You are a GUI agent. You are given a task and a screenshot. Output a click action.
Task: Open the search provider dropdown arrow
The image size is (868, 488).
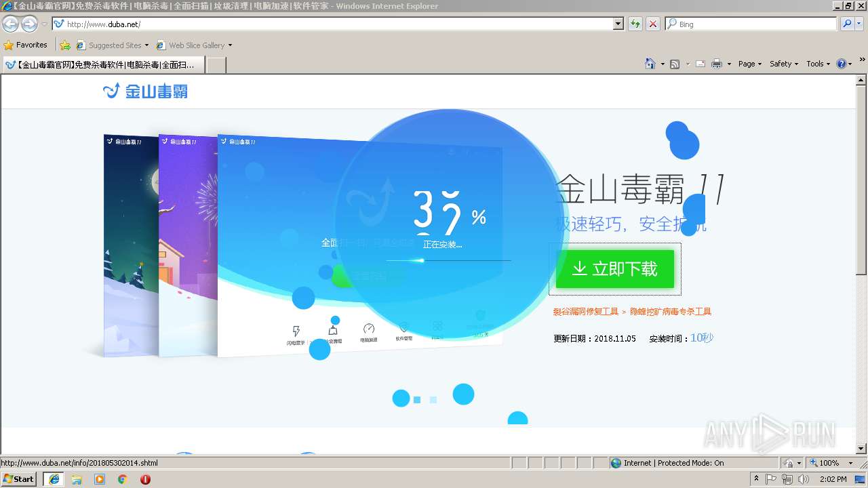(x=859, y=24)
